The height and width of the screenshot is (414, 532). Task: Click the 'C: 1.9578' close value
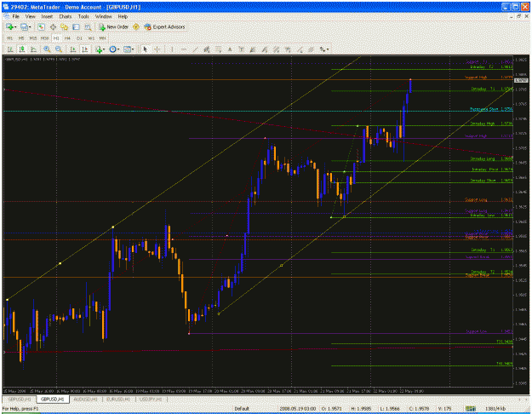(x=419, y=409)
